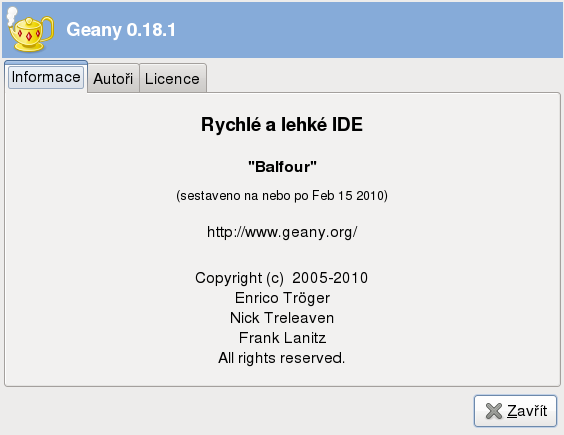Click the Geany 0.18.1 title text
The height and width of the screenshot is (435, 564).
[121, 30]
